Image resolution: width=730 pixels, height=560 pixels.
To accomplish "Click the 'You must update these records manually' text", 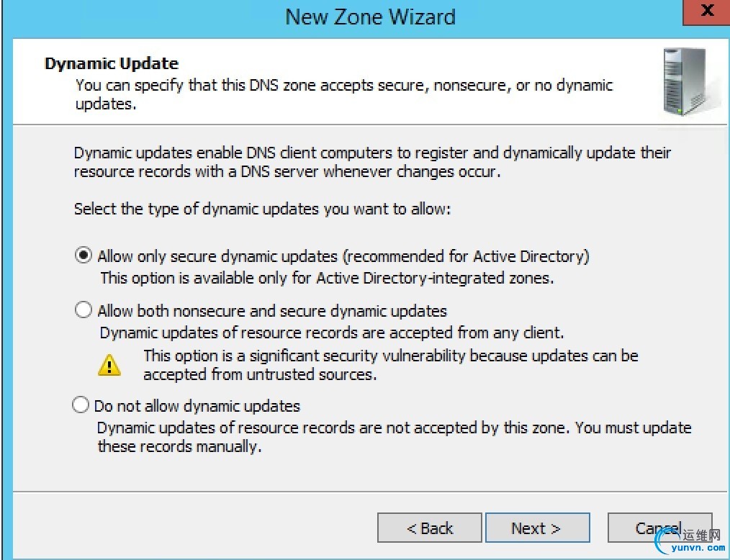I will coord(394,437).
